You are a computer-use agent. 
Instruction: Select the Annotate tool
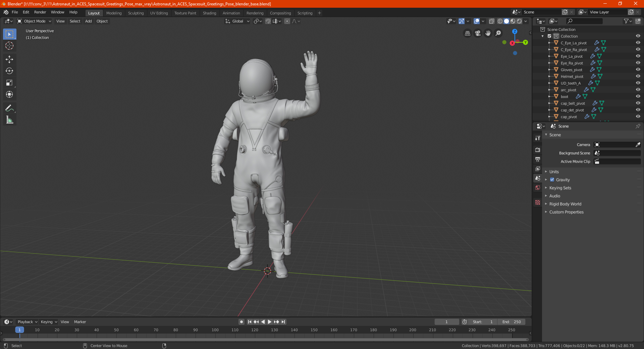pyautogui.click(x=9, y=108)
